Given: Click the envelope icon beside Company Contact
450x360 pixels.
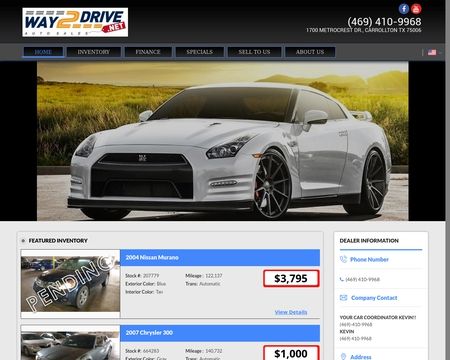Looking at the screenshot, I should (x=343, y=298).
